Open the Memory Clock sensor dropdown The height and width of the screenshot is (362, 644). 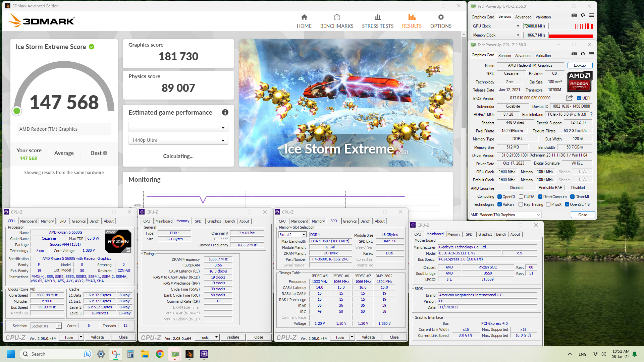click(496, 35)
